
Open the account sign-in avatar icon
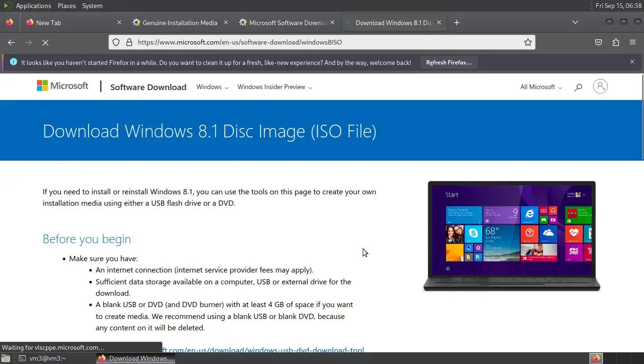point(600,86)
